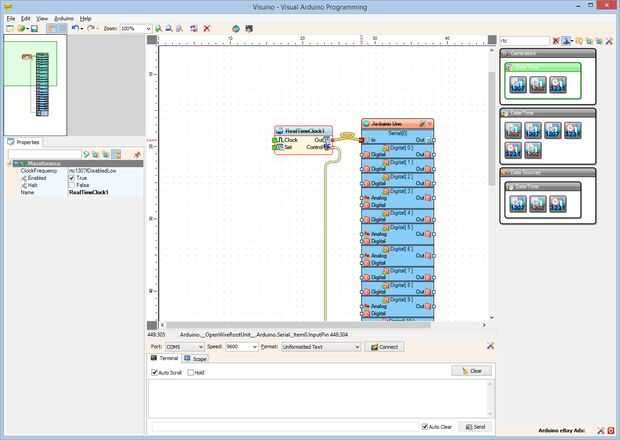Click the component search field
Image resolution: width=620 pixels, height=440 pixels.
tap(525, 41)
